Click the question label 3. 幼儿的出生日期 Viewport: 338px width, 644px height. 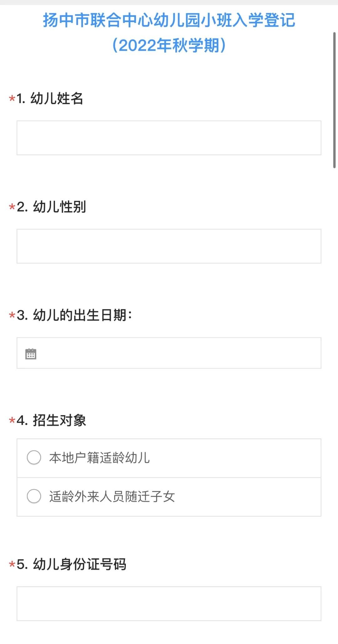click(74, 315)
